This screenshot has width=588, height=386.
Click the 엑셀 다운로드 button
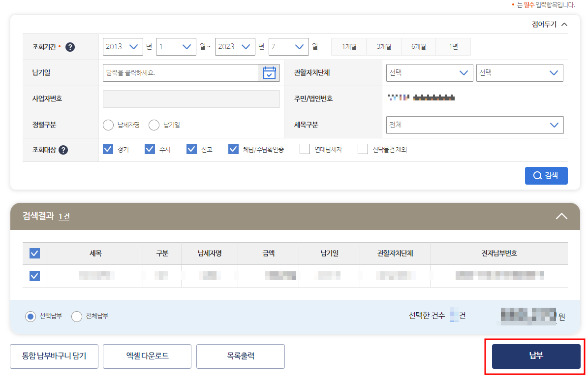[147, 355]
